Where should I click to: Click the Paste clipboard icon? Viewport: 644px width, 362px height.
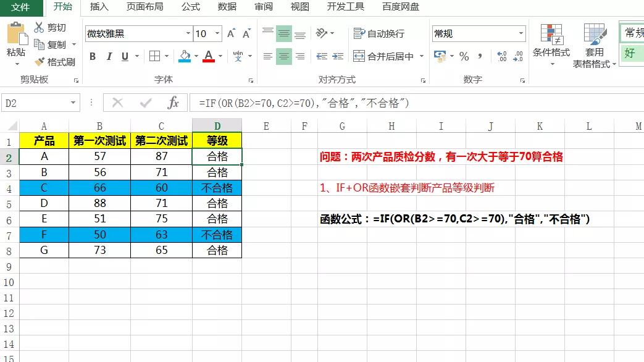(17, 34)
